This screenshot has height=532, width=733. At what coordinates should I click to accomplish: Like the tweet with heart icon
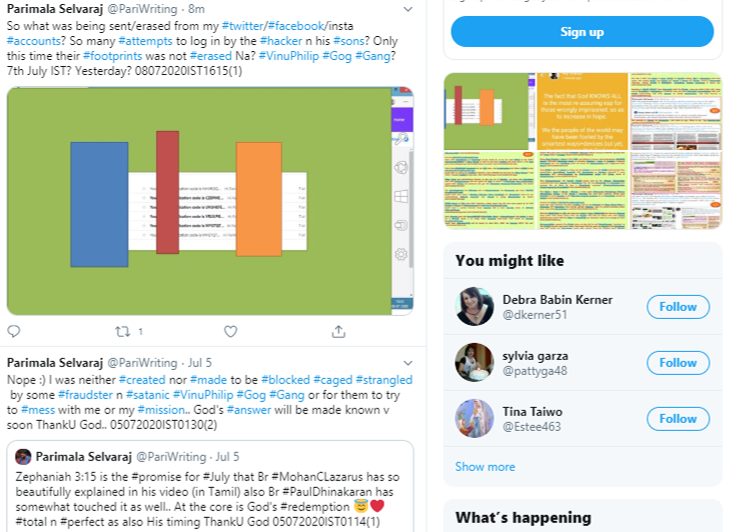coord(230,331)
